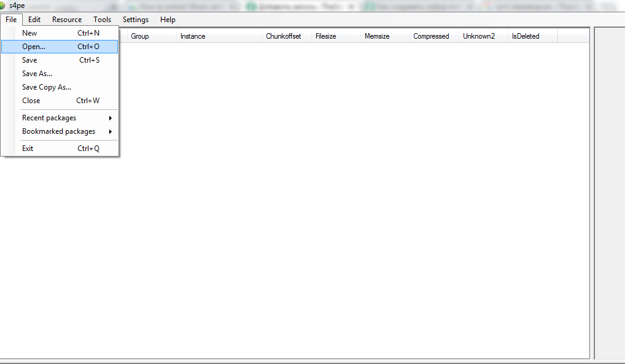Click the s4pe application icon in title bar
Viewport: 625px width, 364px height.
pyautogui.click(x=3, y=6)
